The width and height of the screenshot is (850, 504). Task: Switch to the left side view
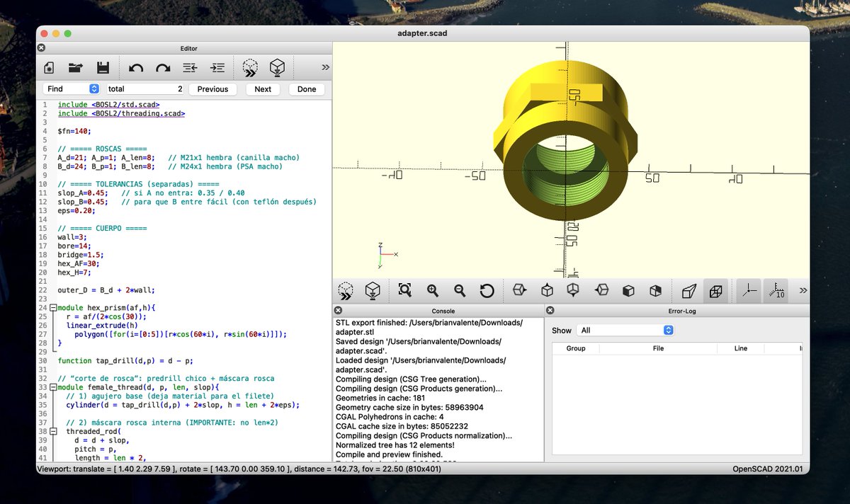(x=601, y=290)
